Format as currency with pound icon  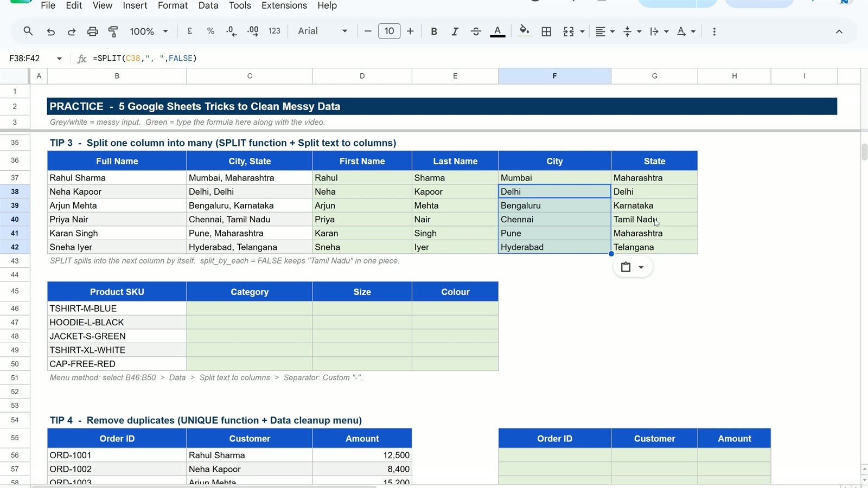click(x=190, y=31)
